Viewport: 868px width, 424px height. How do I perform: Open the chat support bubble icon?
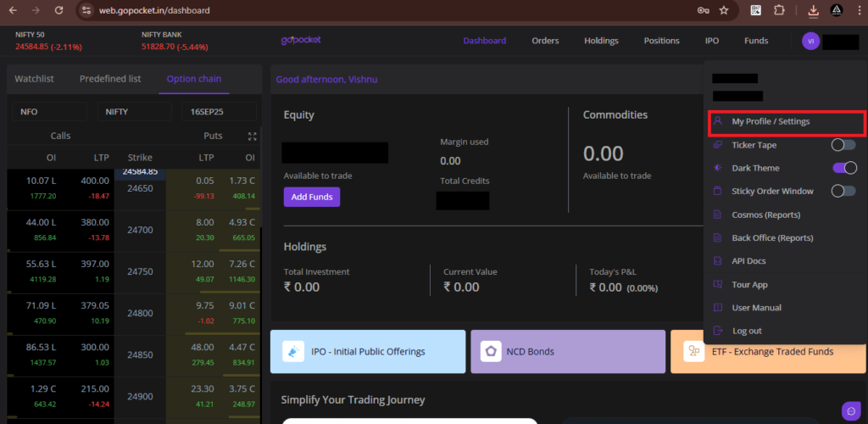pyautogui.click(x=850, y=411)
